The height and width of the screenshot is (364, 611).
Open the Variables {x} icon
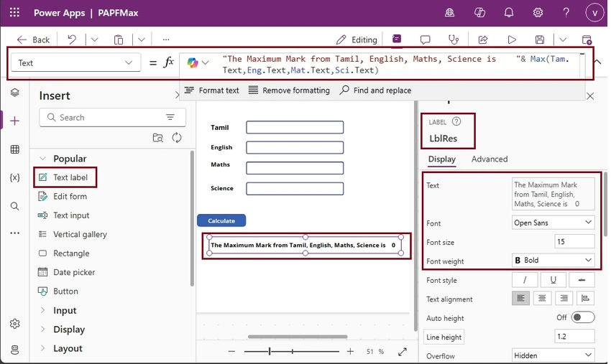(x=15, y=177)
